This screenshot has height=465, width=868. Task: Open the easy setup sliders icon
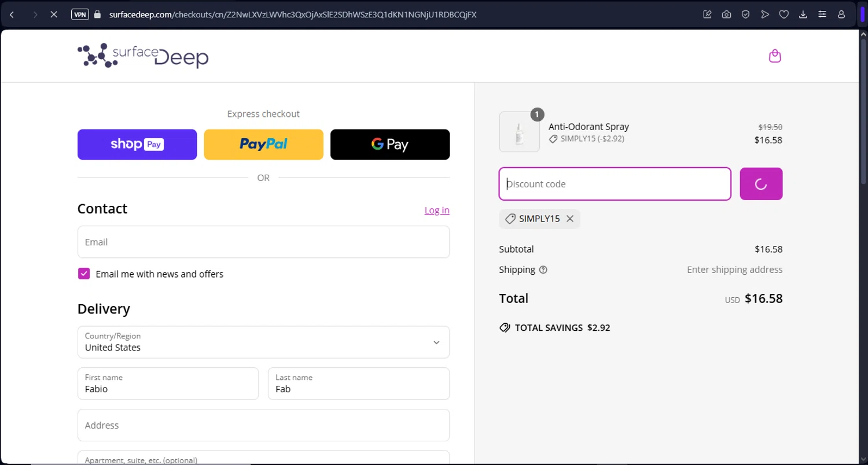coord(822,14)
